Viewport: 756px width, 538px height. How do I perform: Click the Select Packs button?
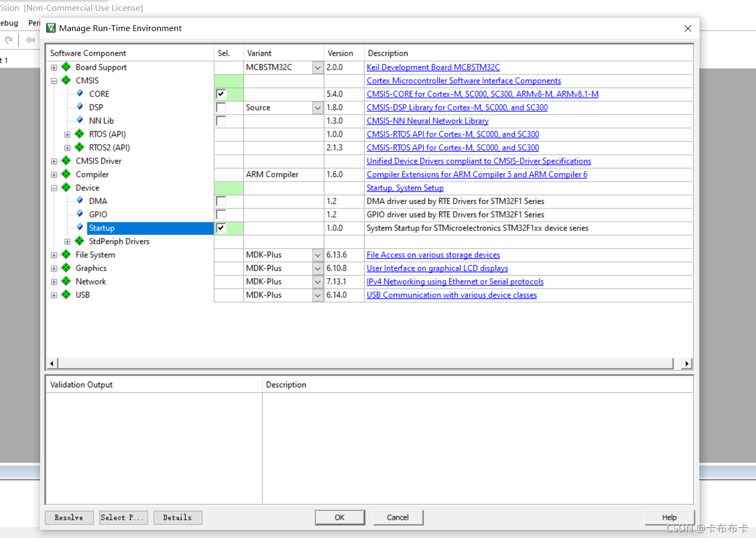123,518
